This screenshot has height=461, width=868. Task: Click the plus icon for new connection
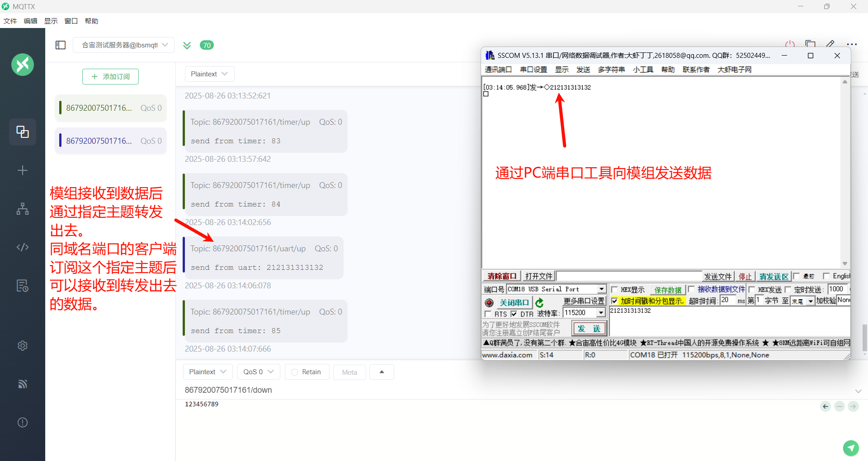click(x=23, y=170)
